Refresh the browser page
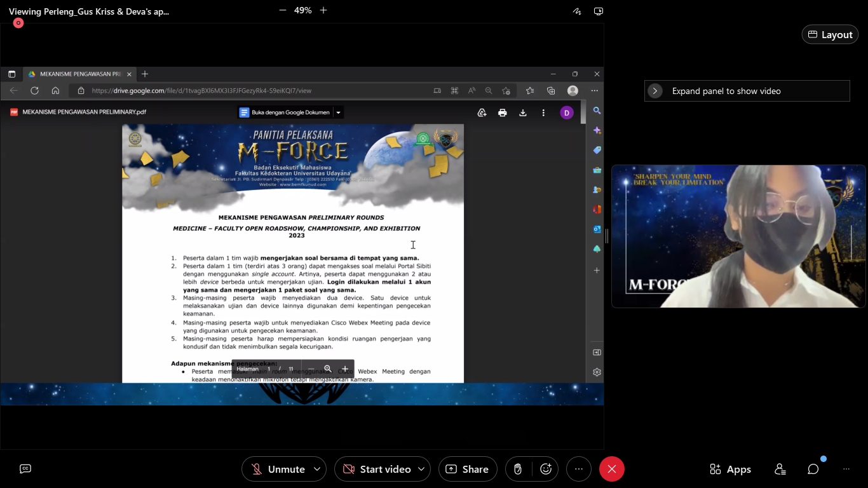 pos(34,91)
